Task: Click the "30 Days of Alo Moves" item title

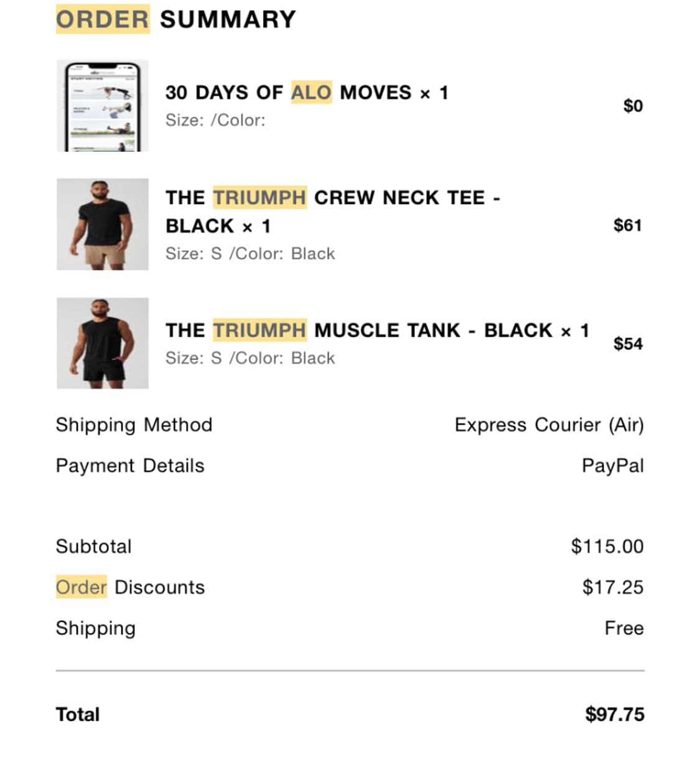Action: 306,93
